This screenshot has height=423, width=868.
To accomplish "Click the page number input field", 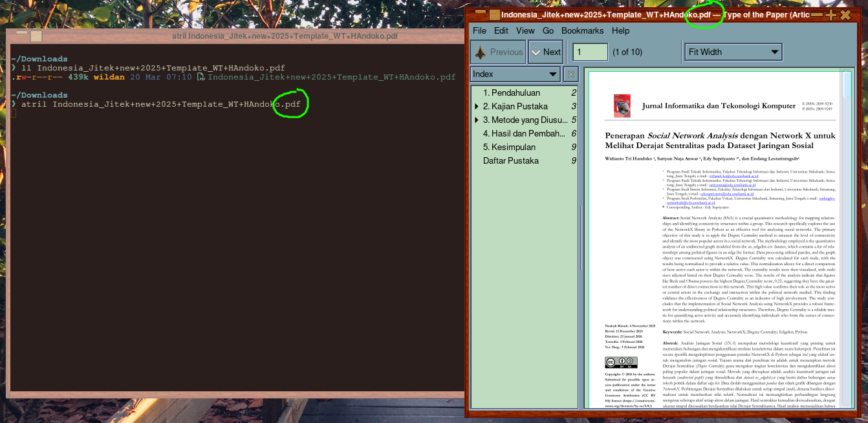I will 590,52.
